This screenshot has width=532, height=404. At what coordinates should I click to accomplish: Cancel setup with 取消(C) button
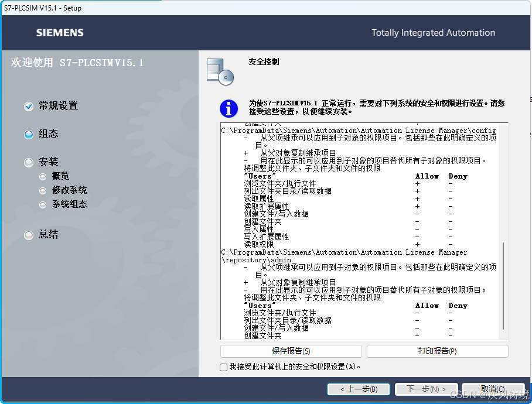tap(493, 389)
